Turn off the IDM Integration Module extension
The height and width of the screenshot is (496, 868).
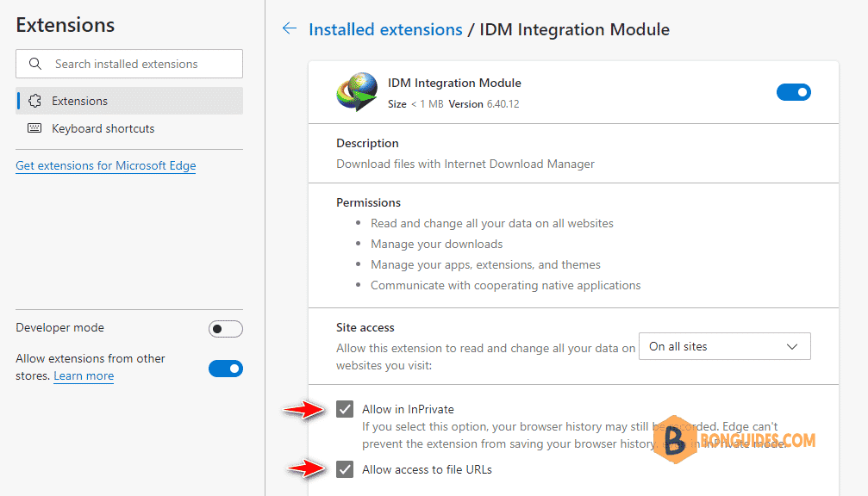(x=794, y=91)
